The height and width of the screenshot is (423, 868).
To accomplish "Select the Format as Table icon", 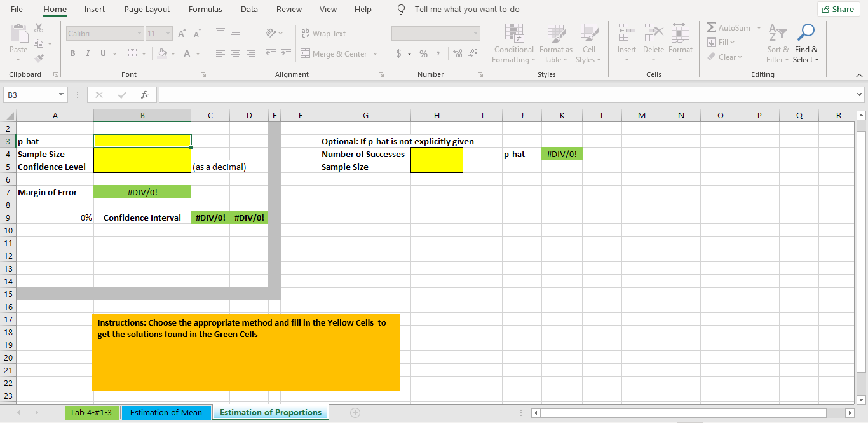I will (555, 43).
